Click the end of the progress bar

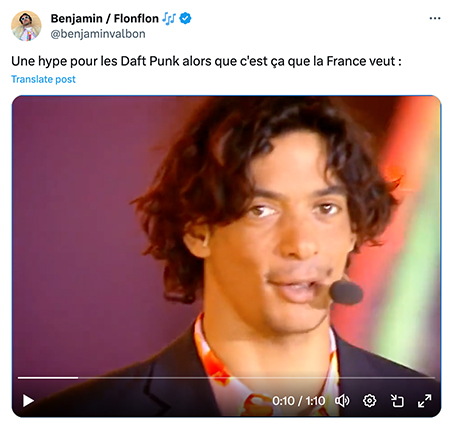click(433, 378)
